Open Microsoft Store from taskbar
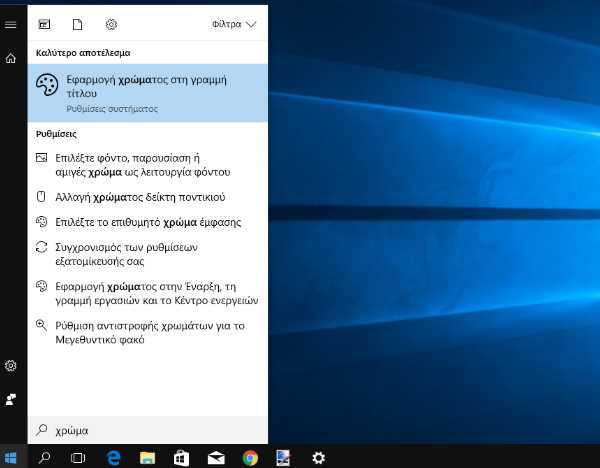The height and width of the screenshot is (468, 600). click(x=181, y=458)
